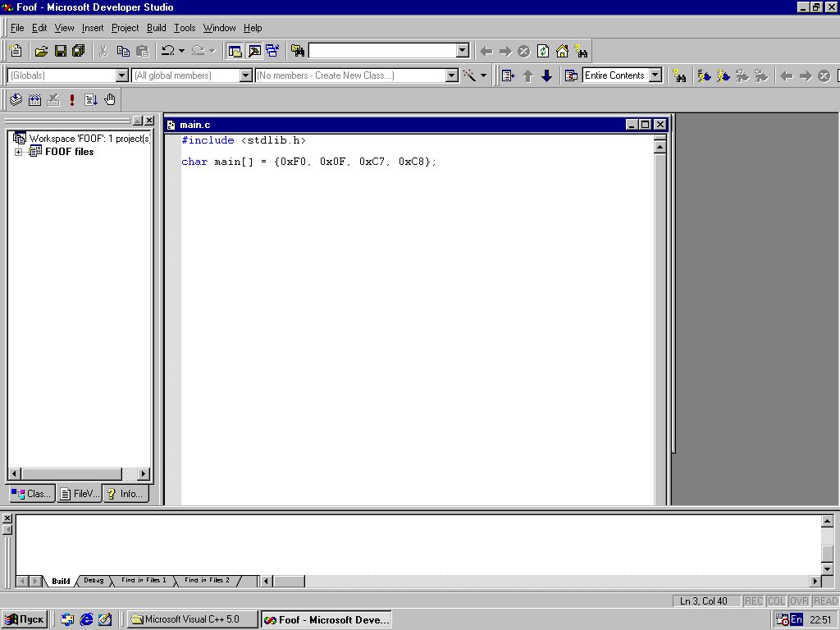840x630 pixels.
Task: Go to the InfoViewer Home page icon
Action: (562, 51)
